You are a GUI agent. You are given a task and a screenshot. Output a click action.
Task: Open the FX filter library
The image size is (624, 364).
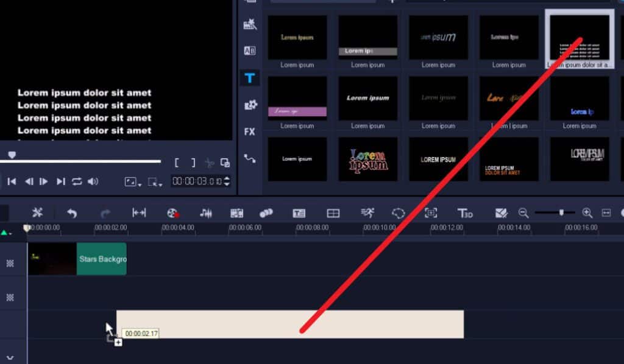click(x=250, y=131)
